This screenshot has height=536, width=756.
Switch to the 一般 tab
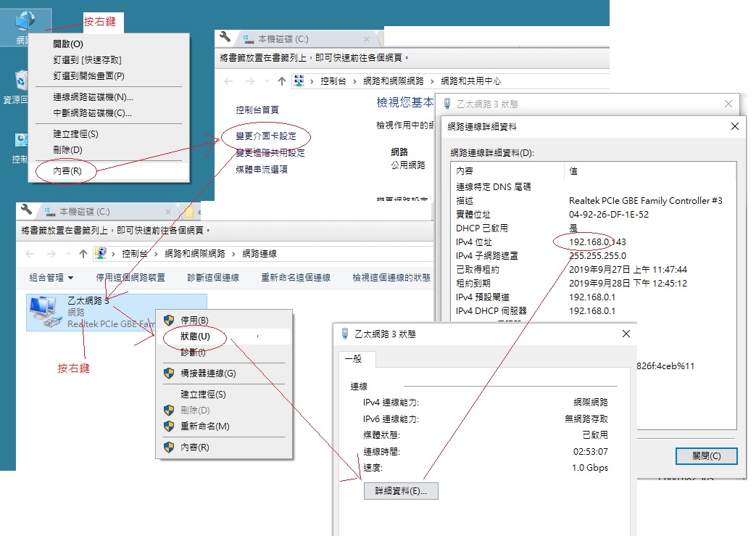(353, 359)
